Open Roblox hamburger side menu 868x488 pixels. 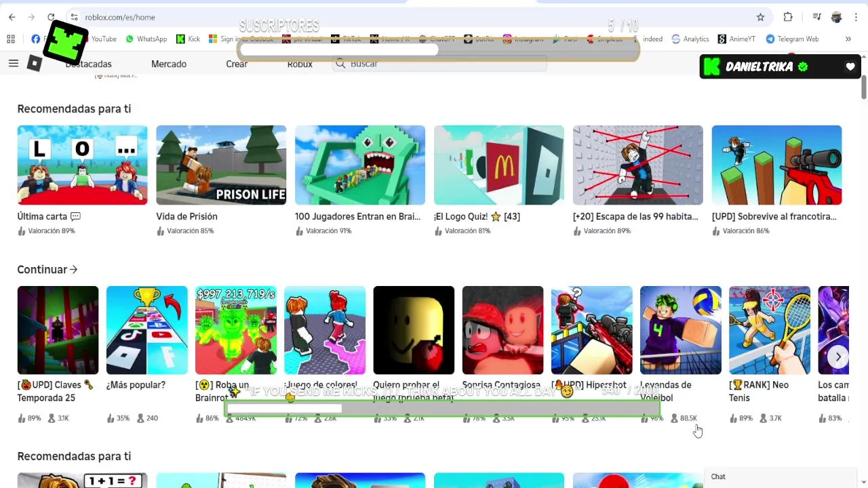[14, 64]
